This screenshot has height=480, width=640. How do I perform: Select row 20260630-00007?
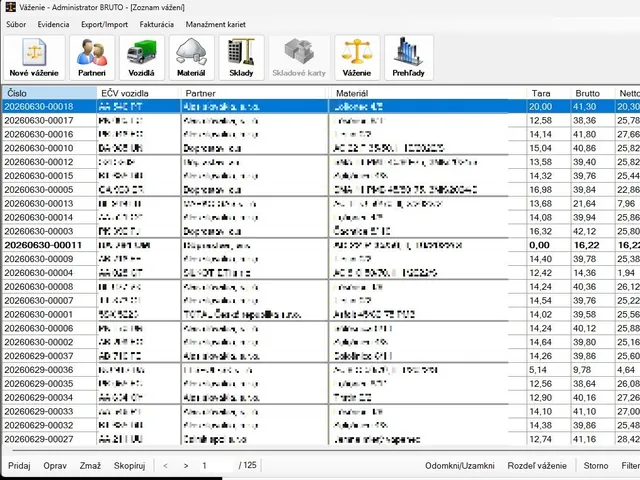[321, 301]
